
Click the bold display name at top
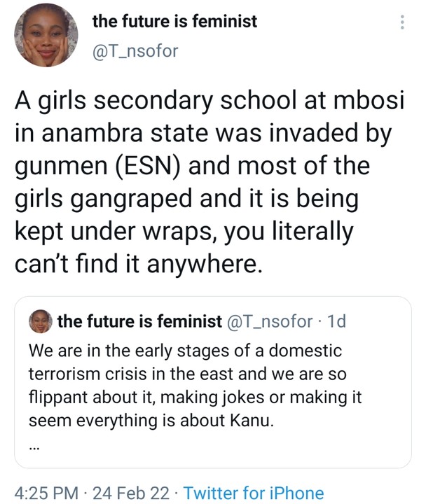pos(174,21)
